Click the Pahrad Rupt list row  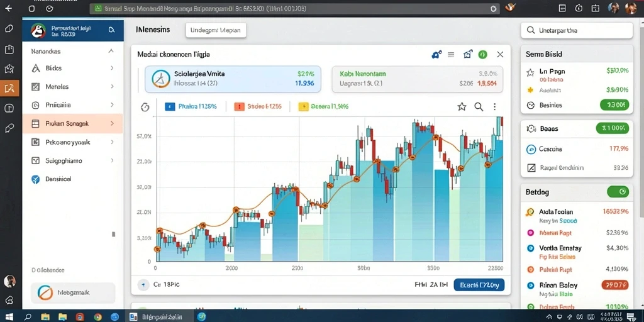(577, 270)
